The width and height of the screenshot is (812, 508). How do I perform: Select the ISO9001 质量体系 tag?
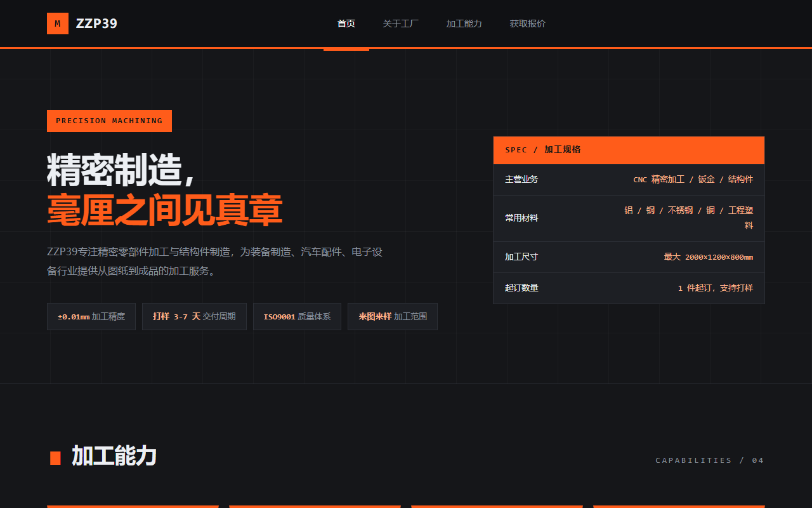[x=297, y=316]
